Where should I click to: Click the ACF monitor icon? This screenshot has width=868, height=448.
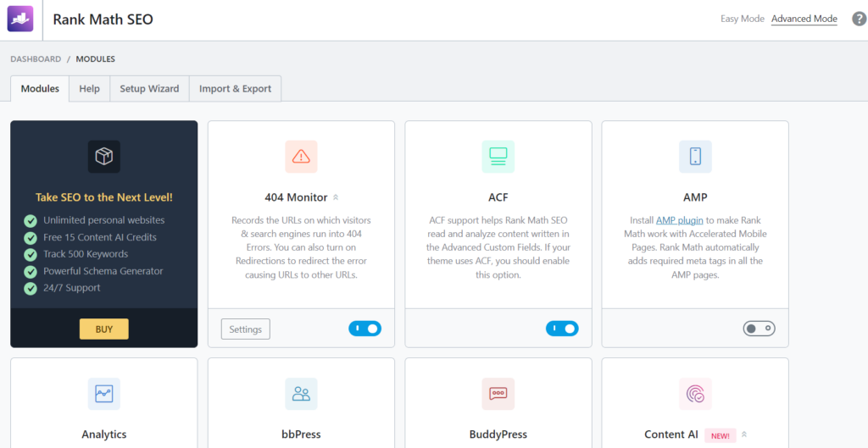(x=498, y=157)
